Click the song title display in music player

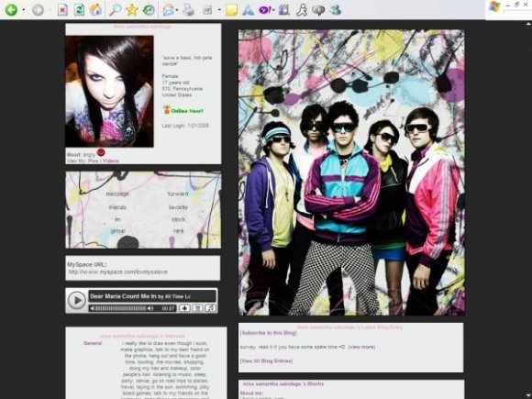coord(152,296)
